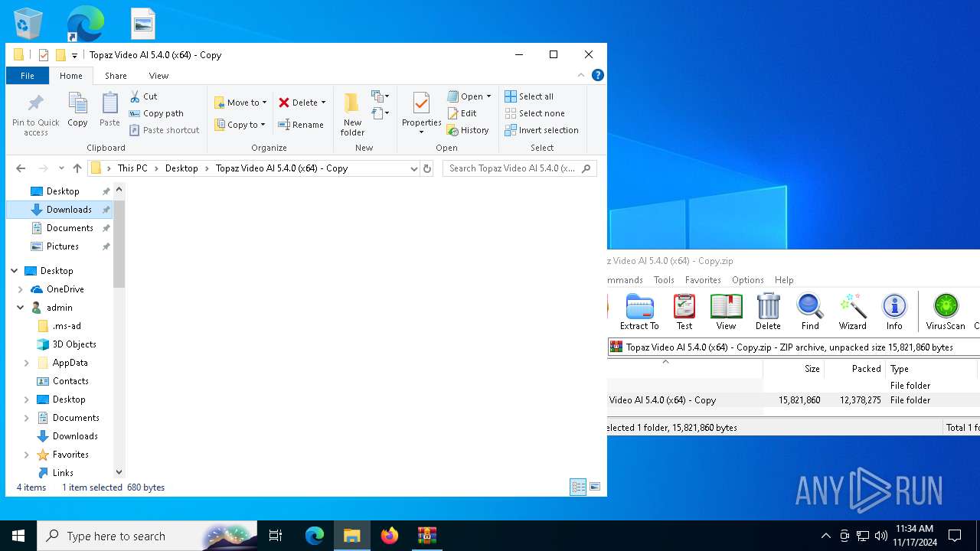Open WinRAR Favorites menu
The image size is (980, 551).
point(703,280)
